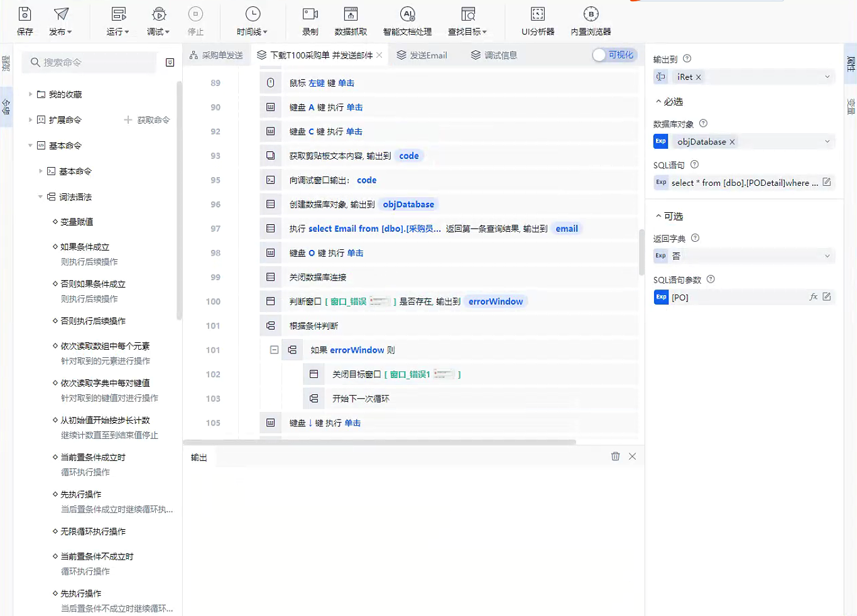Open the UI分析器 analyzer
Image resolution: width=857 pixels, height=616 pixels.
pos(538,21)
